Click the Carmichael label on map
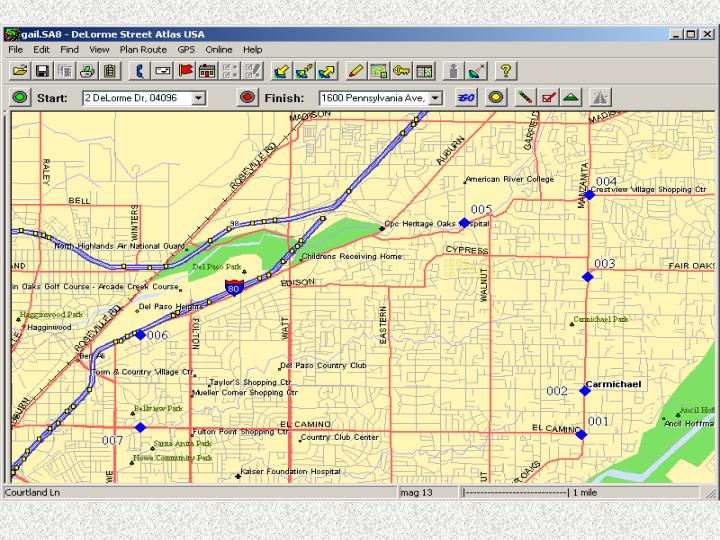Screen dimensions: 720x540 coord(613,384)
